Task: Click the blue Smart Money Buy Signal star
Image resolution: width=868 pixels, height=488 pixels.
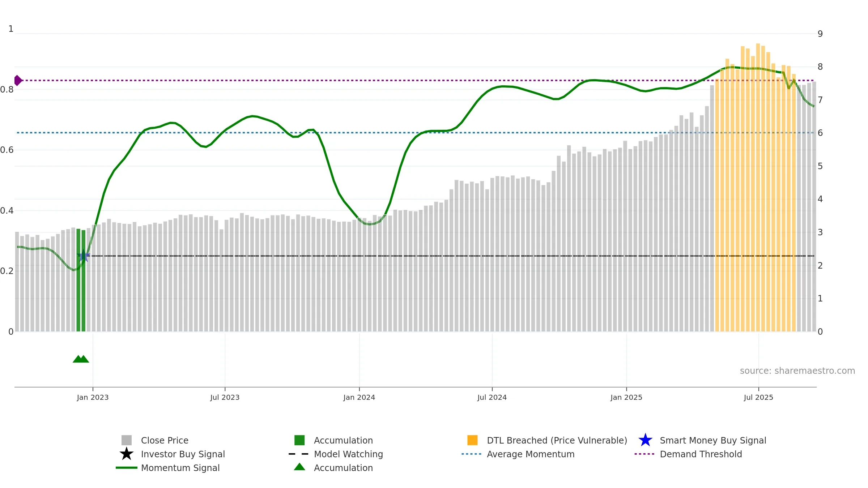Action: (645, 440)
